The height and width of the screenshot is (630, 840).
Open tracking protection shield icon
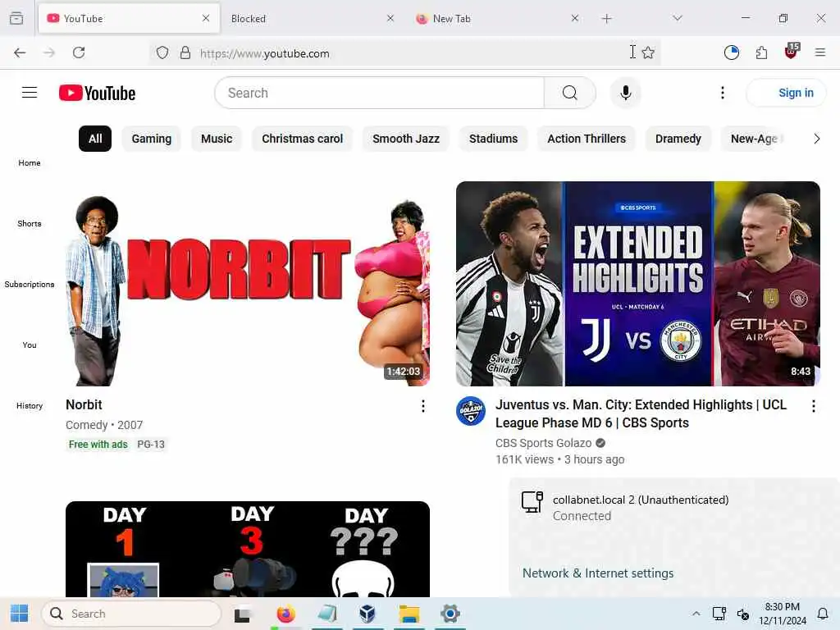click(x=162, y=52)
